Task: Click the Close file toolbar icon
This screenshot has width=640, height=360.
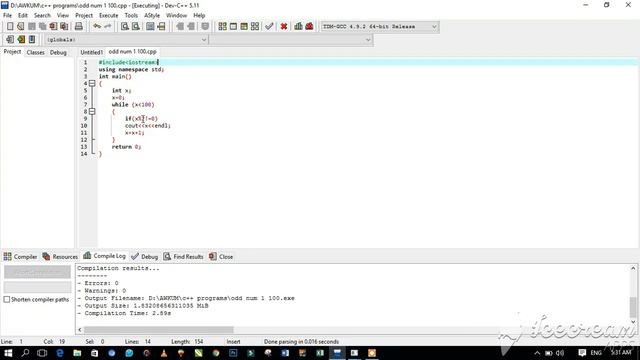Action: [53, 27]
